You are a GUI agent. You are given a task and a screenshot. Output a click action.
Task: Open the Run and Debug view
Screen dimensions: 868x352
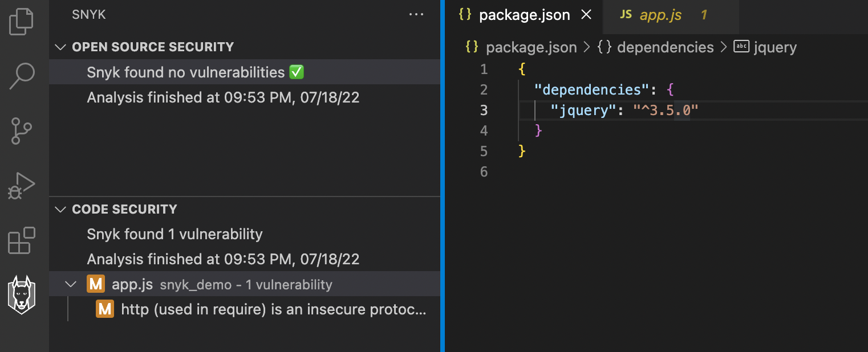pyautogui.click(x=22, y=186)
